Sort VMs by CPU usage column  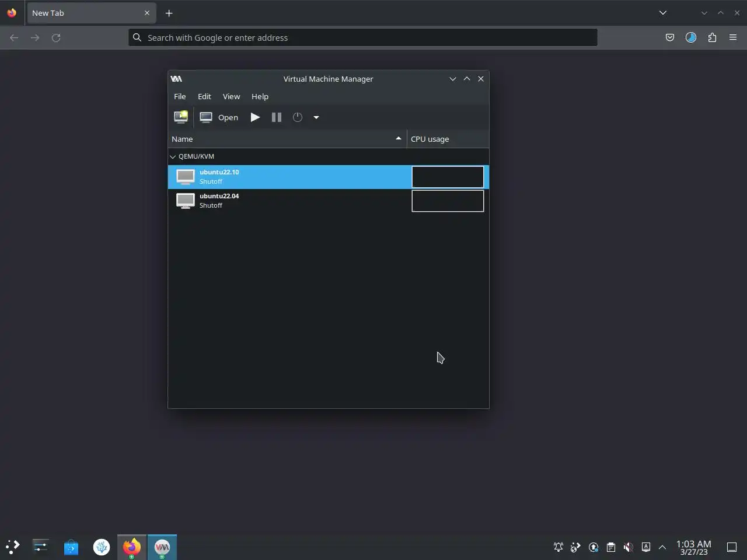click(x=448, y=139)
